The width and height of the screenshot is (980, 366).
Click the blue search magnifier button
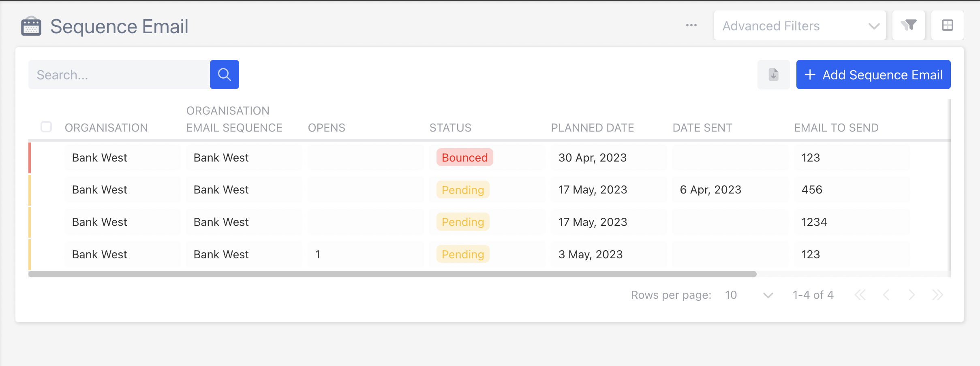tap(224, 74)
